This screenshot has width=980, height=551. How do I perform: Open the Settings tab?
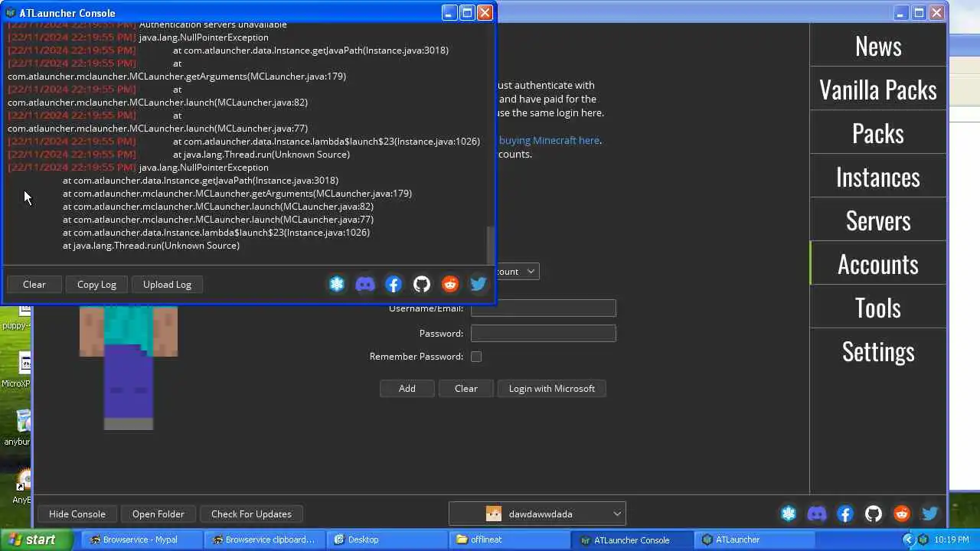878,351
